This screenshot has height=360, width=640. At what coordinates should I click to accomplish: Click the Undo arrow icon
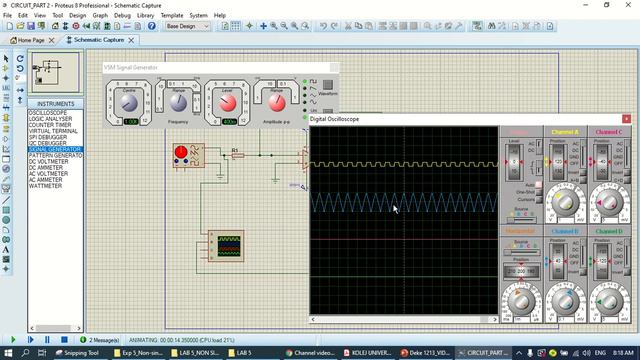point(323,26)
